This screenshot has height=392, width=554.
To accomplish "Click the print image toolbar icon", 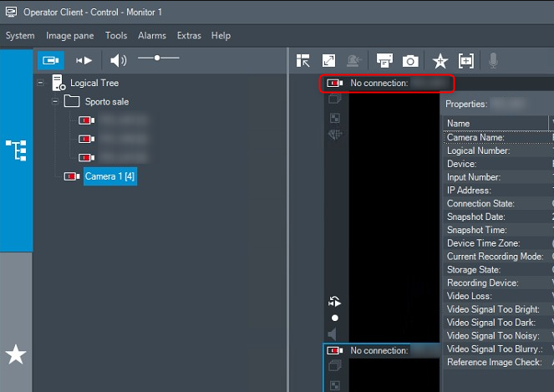I will (x=384, y=60).
